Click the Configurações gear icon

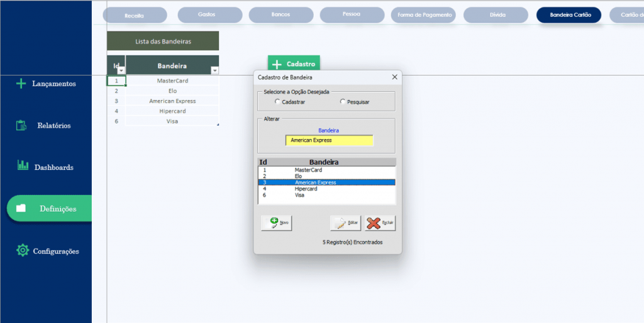click(22, 250)
